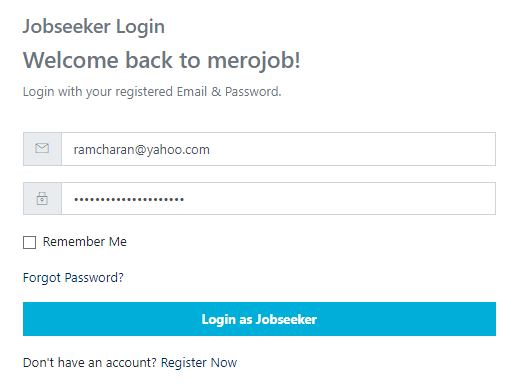The image size is (524, 386).
Task: Focus the password input field
Action: pos(278,199)
